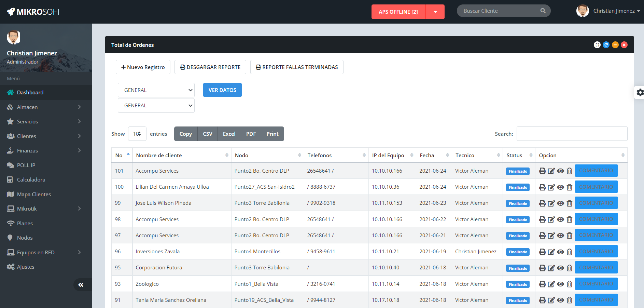Expand Equipos en RED menu

(46, 253)
